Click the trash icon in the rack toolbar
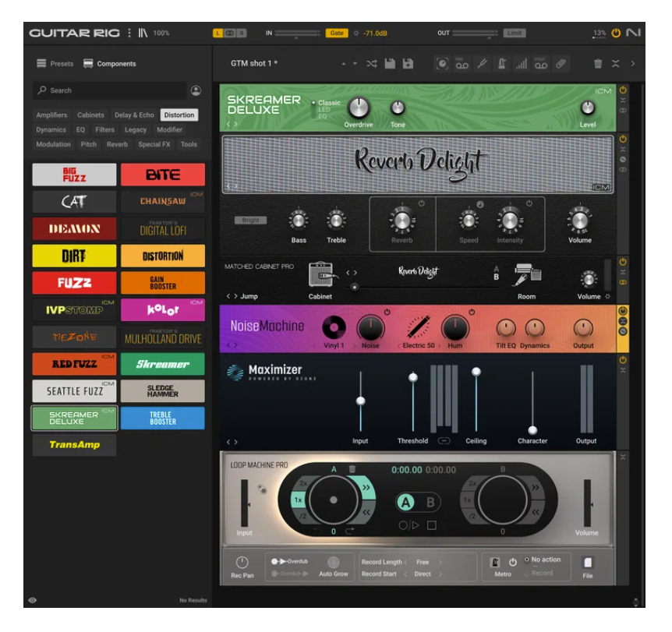Screen dimensions: 672x632 (x=598, y=64)
